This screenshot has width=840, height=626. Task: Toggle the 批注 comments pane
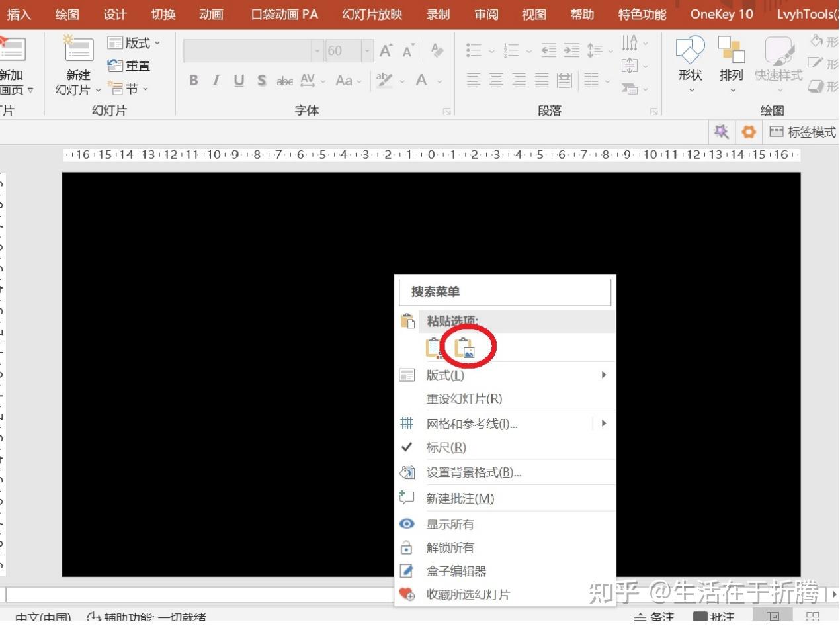click(x=714, y=618)
